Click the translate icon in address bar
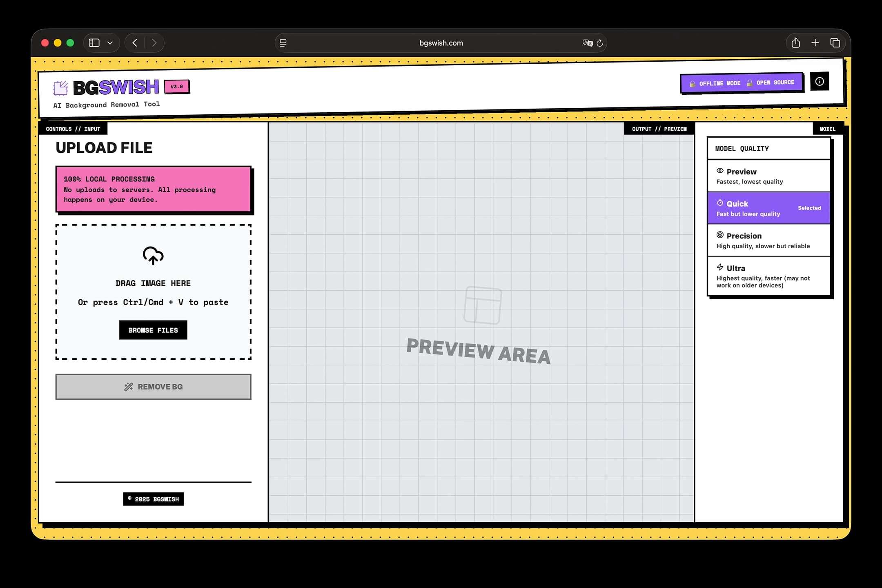The width and height of the screenshot is (882, 588). coord(587,43)
